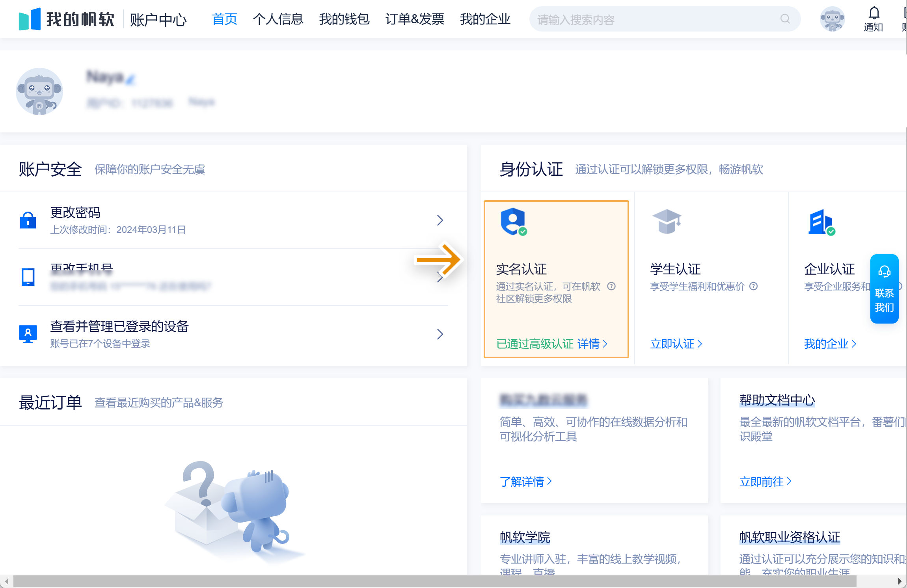Click the blue lock password icon

pyautogui.click(x=28, y=220)
